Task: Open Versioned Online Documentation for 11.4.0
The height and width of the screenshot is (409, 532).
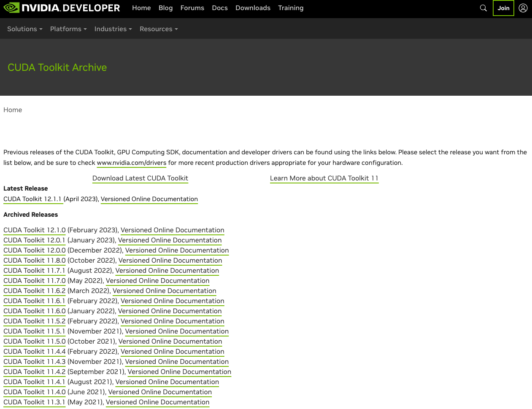Action: (x=160, y=392)
